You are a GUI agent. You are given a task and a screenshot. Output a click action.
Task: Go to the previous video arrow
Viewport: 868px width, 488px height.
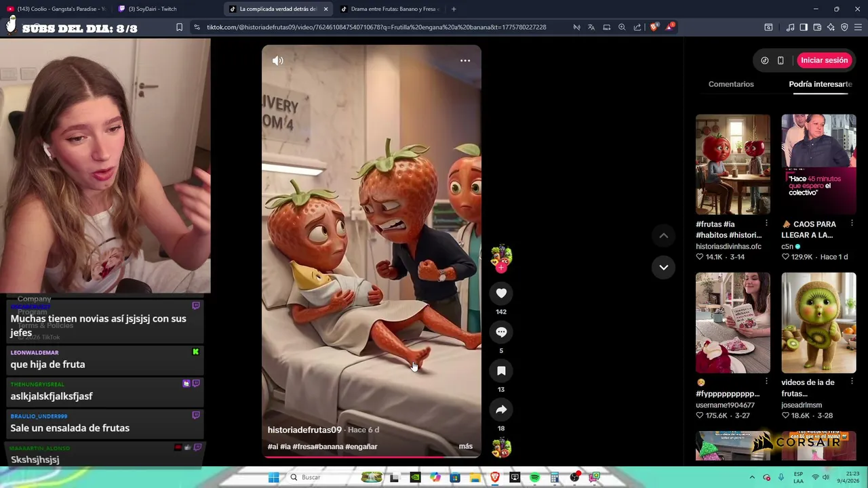[x=664, y=236]
